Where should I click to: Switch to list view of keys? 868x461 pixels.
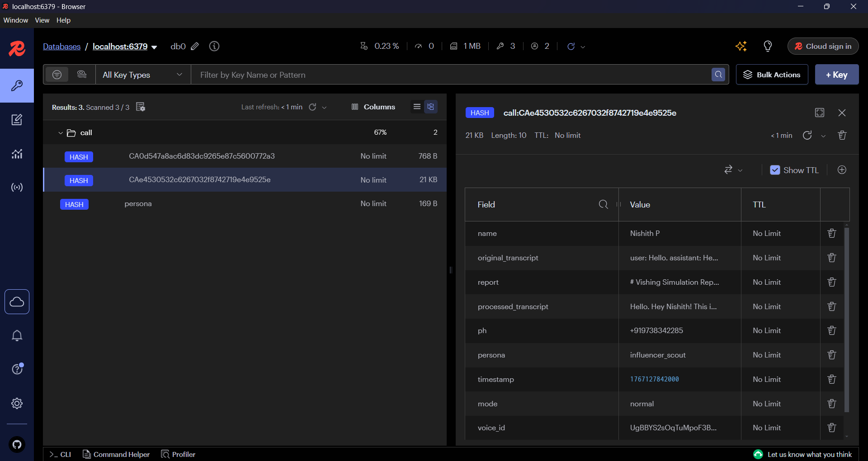point(417,107)
